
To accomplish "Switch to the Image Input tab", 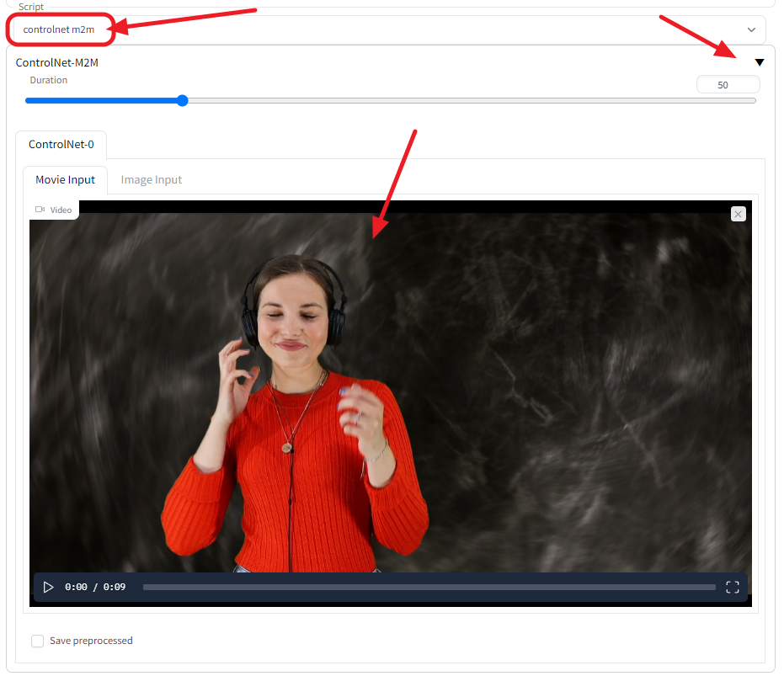I will [x=151, y=180].
